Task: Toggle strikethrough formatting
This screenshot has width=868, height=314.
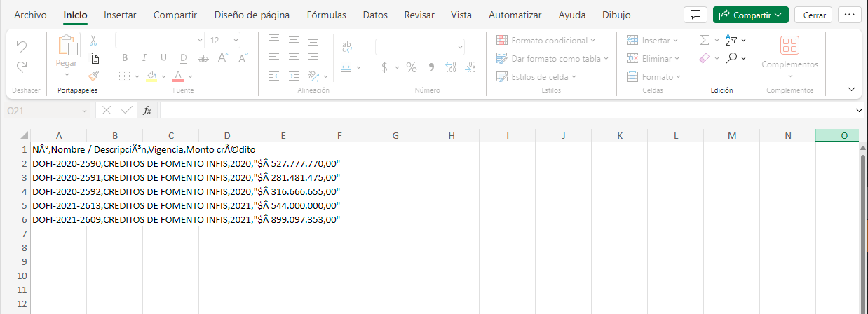Action: (203, 58)
